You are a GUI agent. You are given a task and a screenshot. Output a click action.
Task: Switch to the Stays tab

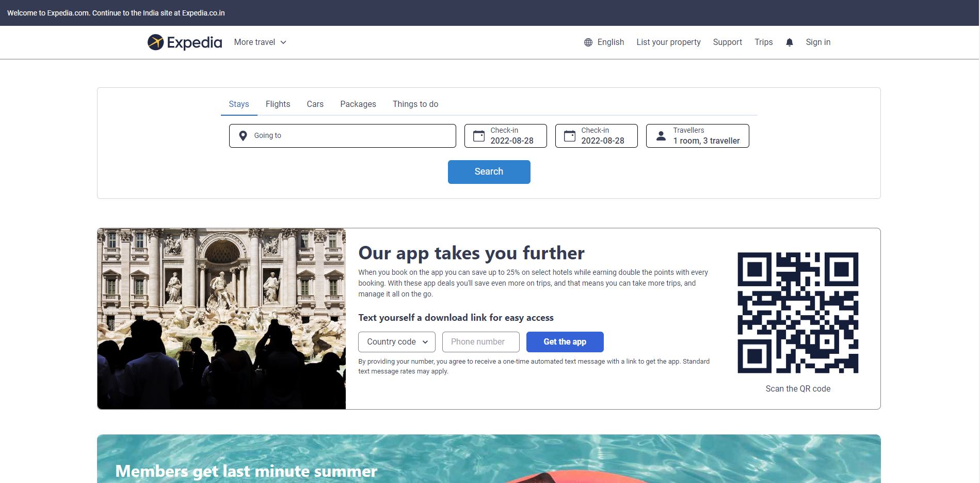point(239,104)
